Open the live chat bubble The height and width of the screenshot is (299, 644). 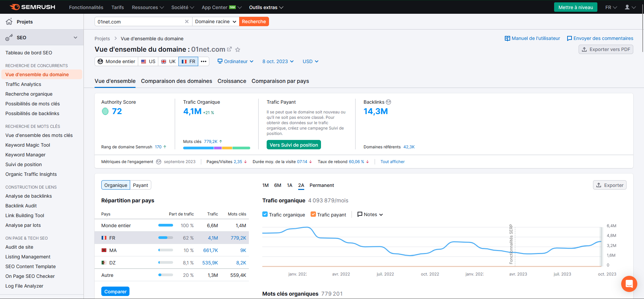pos(629,284)
